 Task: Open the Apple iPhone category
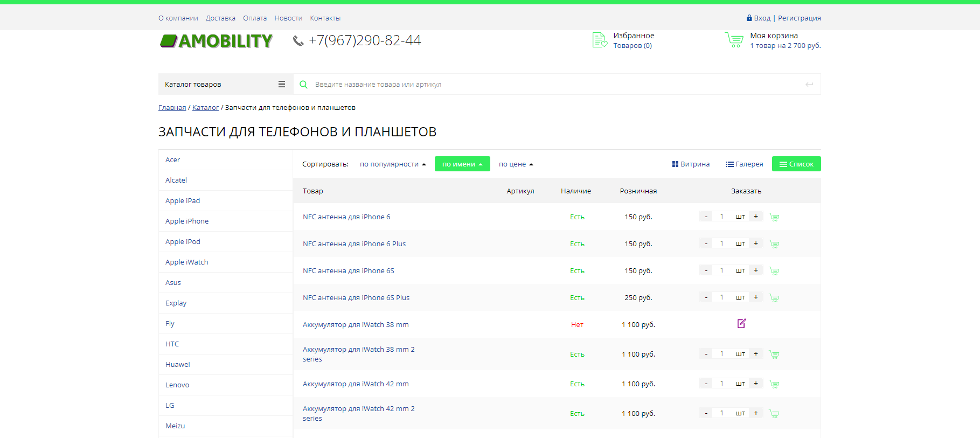click(226, 221)
